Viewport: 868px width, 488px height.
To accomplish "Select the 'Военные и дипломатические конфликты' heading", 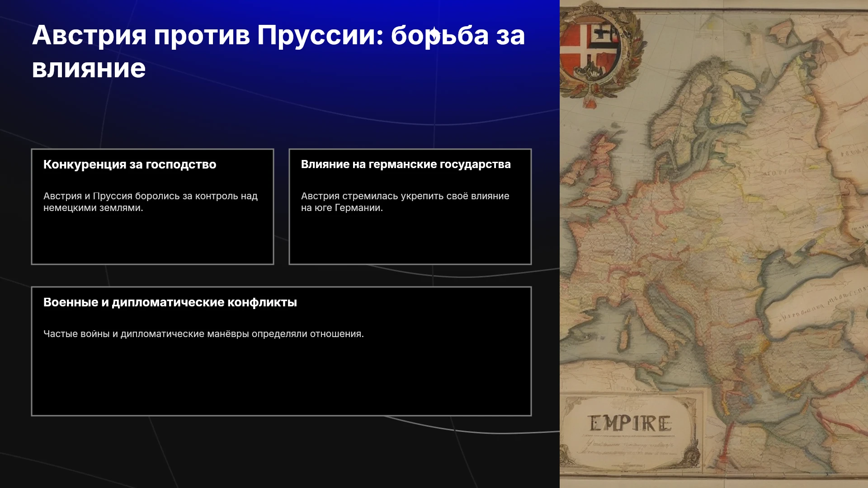I will click(x=170, y=302).
